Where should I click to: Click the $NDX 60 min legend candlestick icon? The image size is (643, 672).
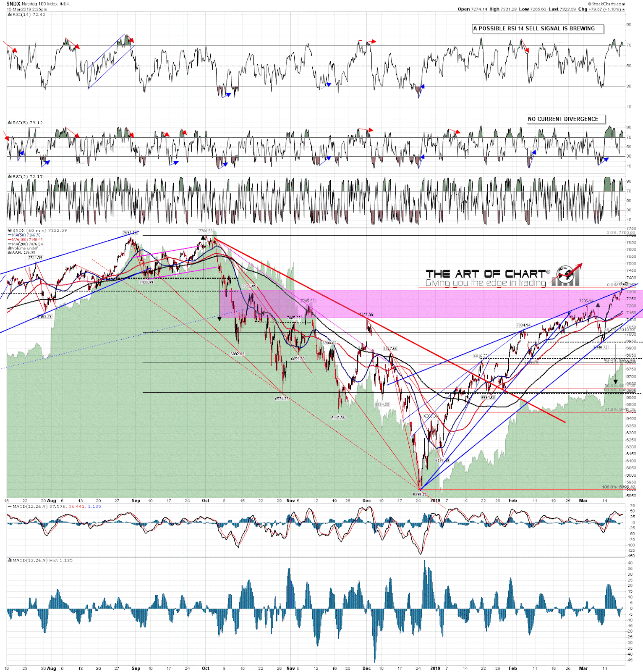click(10, 231)
